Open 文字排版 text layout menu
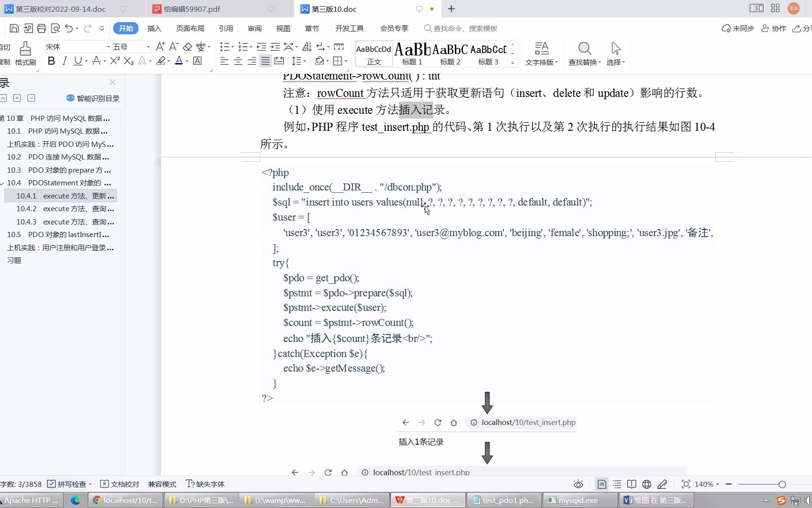Image resolution: width=812 pixels, height=508 pixels. (541, 54)
